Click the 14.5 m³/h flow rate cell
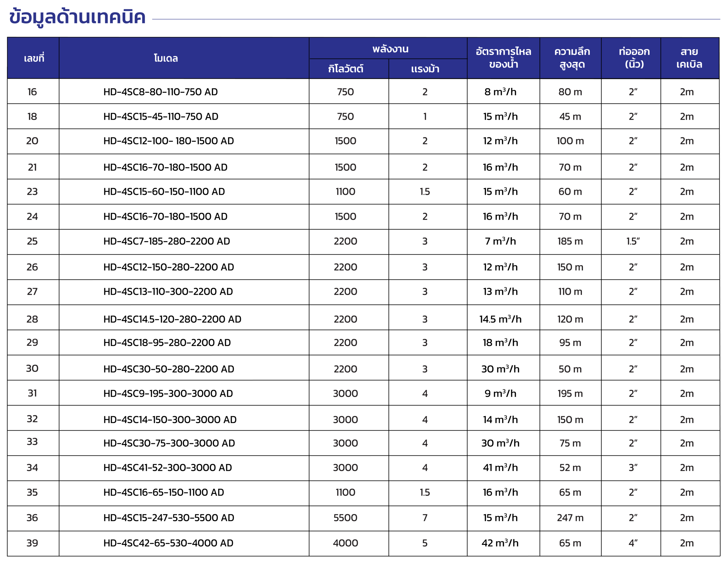Image resolution: width=728 pixels, height=572 pixels. 500,319
